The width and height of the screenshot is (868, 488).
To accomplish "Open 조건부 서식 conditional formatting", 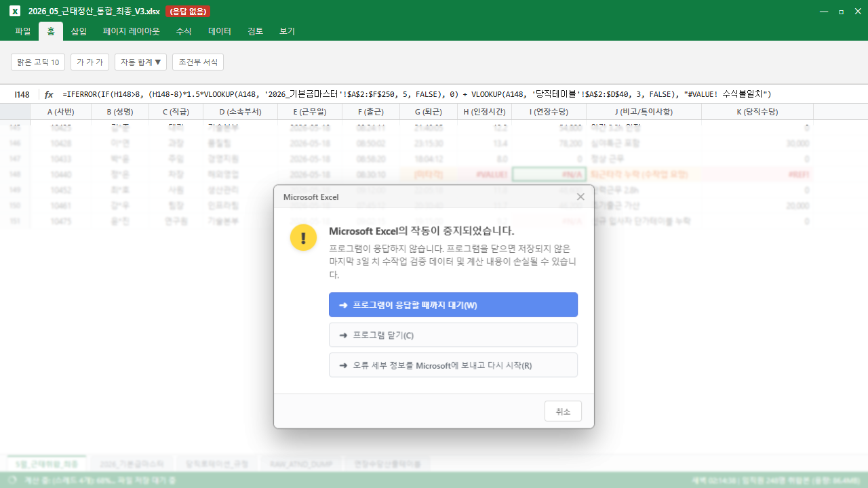I will [198, 62].
